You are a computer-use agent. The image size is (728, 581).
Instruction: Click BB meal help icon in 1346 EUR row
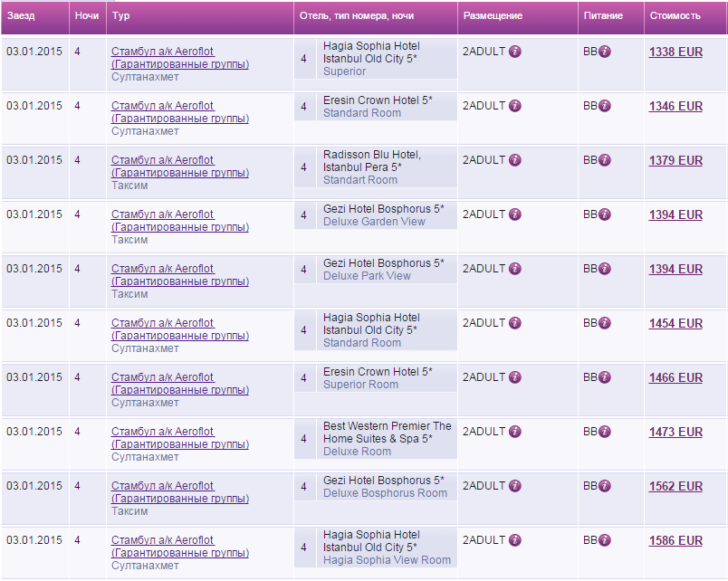click(x=605, y=106)
